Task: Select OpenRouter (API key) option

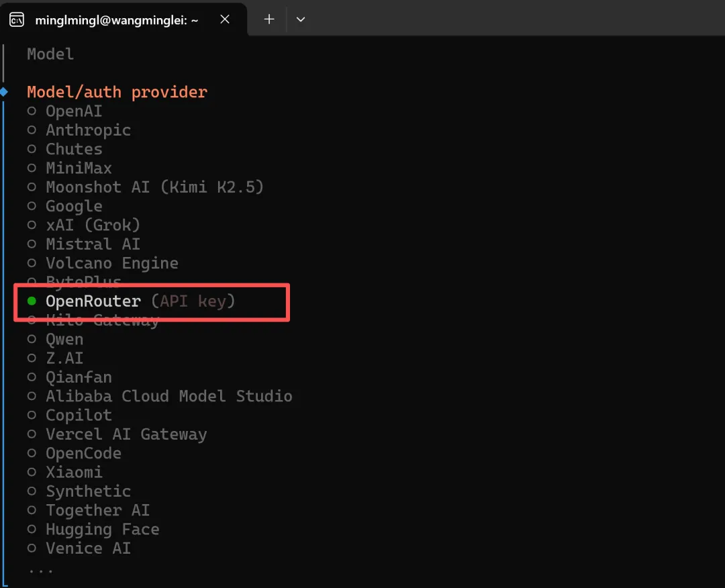Action: [131, 301]
